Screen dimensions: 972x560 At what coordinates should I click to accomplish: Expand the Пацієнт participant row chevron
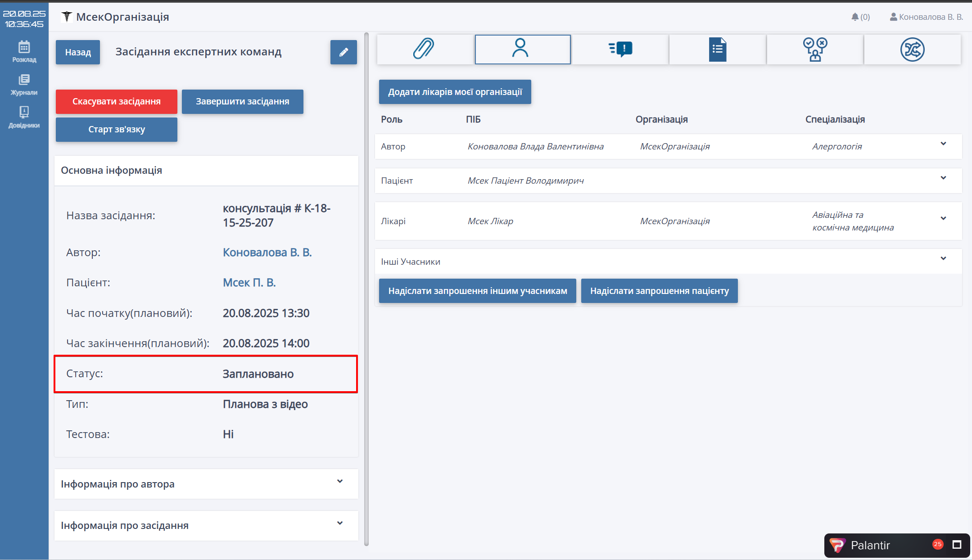click(x=943, y=178)
